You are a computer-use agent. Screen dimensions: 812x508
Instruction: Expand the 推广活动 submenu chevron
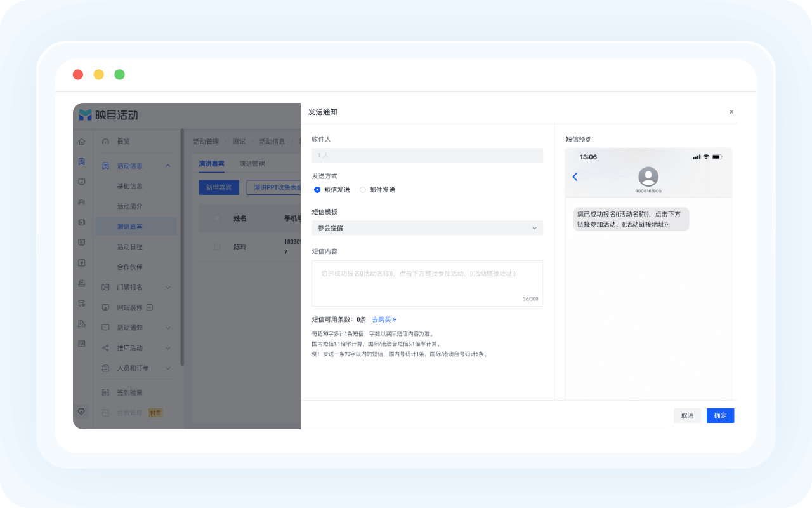(x=168, y=348)
